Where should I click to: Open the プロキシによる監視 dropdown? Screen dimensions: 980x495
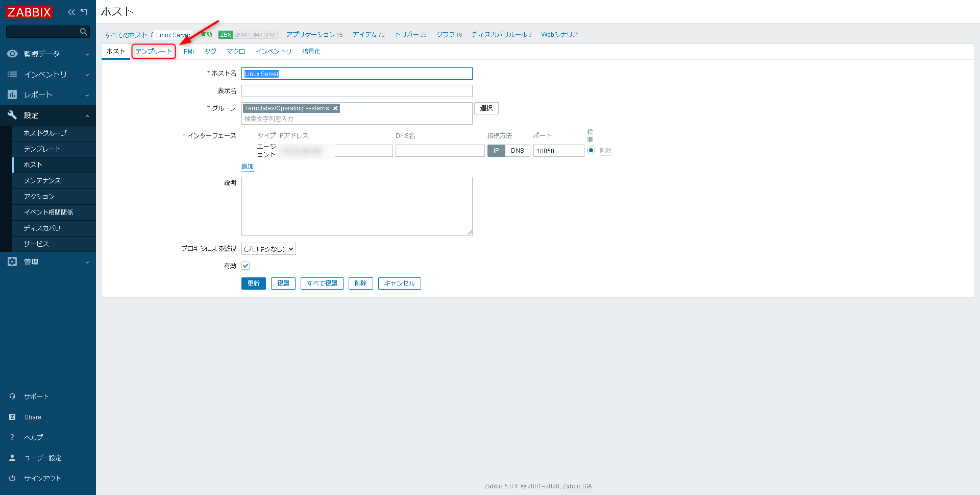[x=268, y=249]
